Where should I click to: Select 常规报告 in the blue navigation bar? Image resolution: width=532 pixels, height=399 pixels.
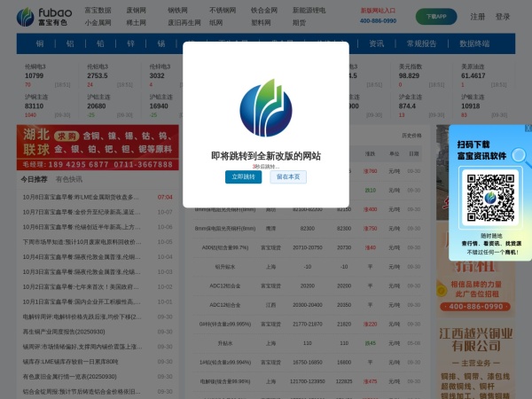pos(421,43)
